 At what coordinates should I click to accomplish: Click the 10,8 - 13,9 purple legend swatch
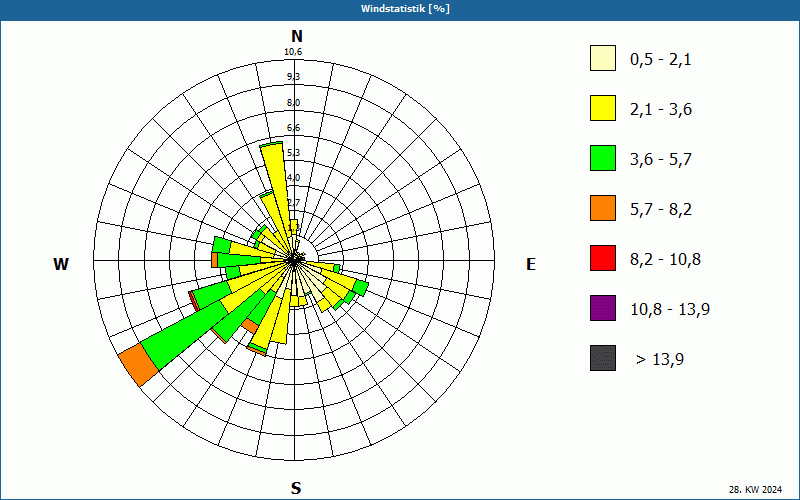tap(603, 308)
